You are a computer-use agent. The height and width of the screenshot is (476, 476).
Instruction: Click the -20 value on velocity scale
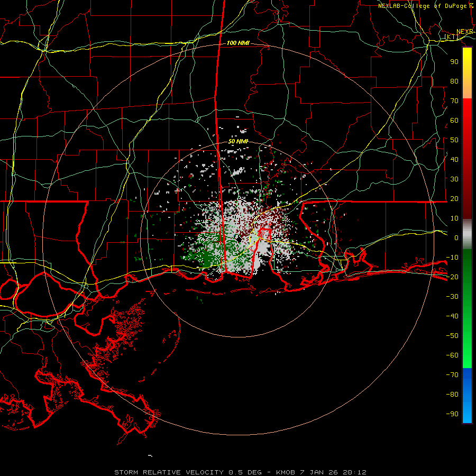click(452, 277)
